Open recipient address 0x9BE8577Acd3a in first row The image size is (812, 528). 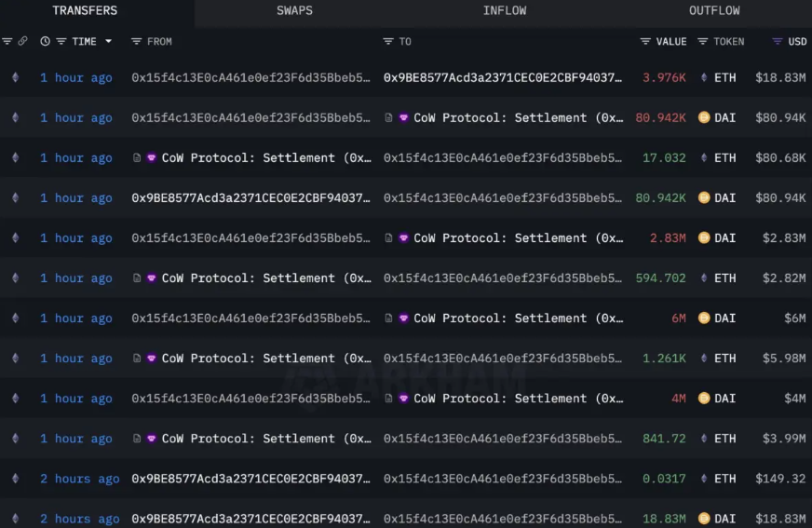tap(502, 78)
